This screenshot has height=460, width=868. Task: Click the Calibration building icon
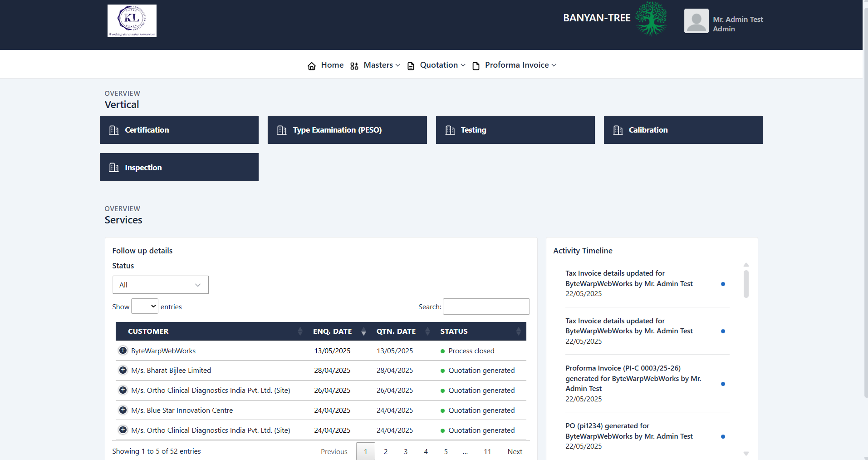coord(618,130)
